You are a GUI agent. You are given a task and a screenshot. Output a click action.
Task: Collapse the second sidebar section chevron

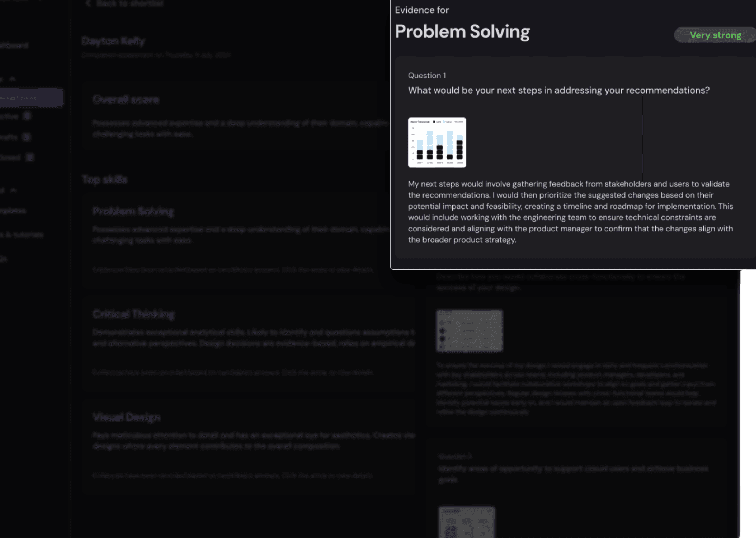(x=13, y=190)
